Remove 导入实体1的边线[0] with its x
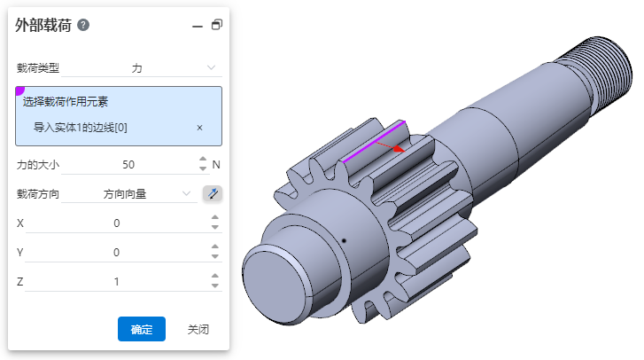Viewport: 644px width, 360px height. pos(199,128)
